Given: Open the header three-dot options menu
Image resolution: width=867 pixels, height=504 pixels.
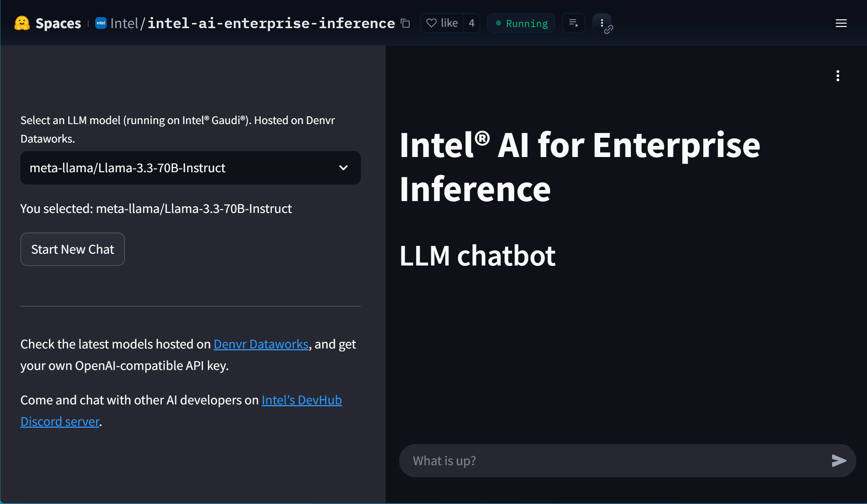Looking at the screenshot, I should click(602, 23).
